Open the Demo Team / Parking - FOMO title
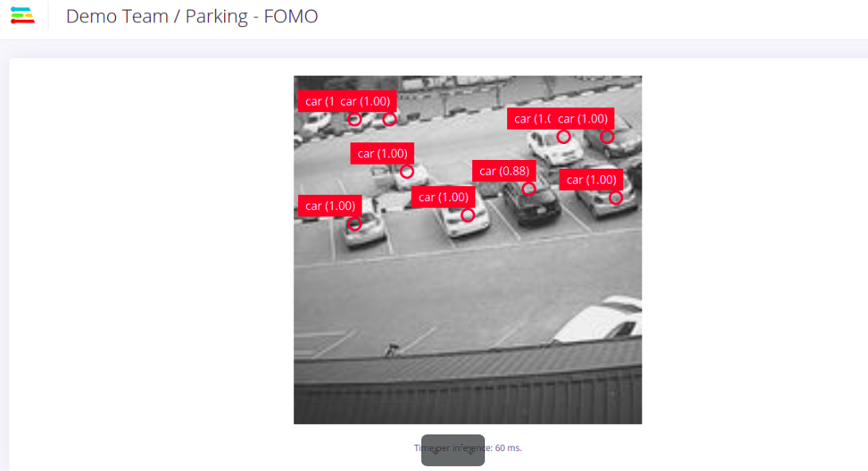The image size is (868, 471). click(192, 16)
